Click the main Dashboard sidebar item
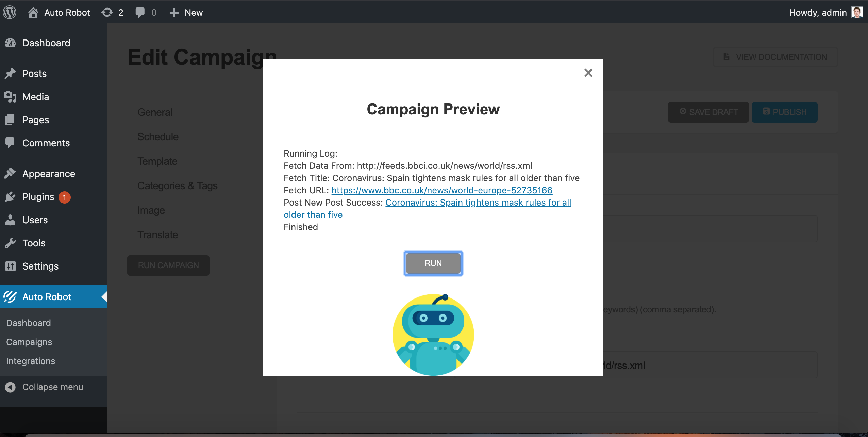868x437 pixels. tap(46, 43)
